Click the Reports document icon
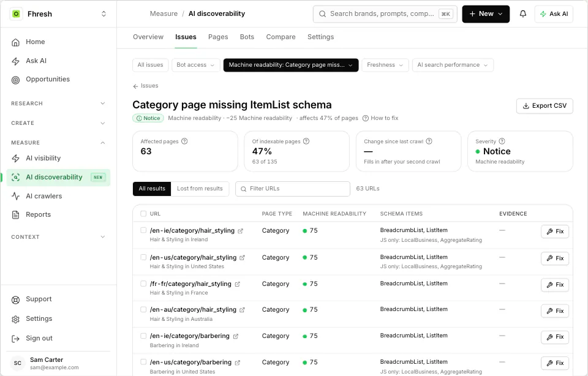This screenshot has width=588, height=376. click(x=15, y=215)
